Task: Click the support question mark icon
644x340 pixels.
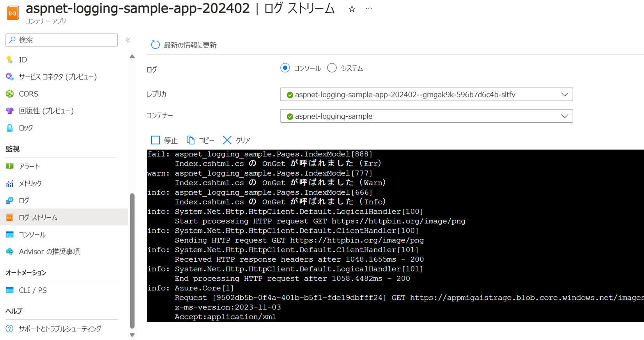Action: point(10,329)
